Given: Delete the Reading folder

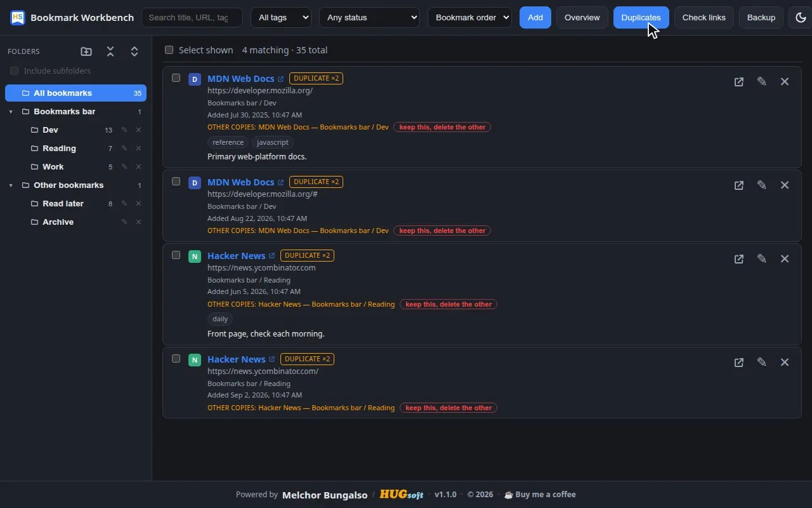Looking at the screenshot, I should click(138, 149).
